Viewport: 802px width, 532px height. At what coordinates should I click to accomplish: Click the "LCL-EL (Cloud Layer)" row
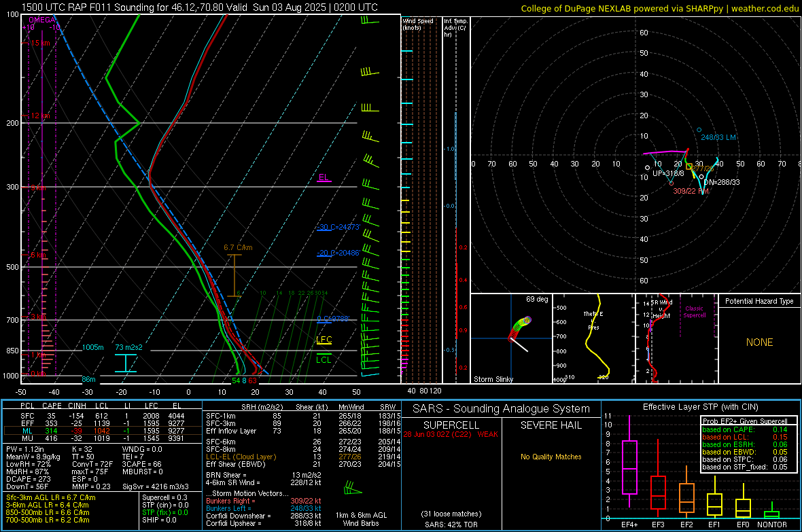coord(303,457)
